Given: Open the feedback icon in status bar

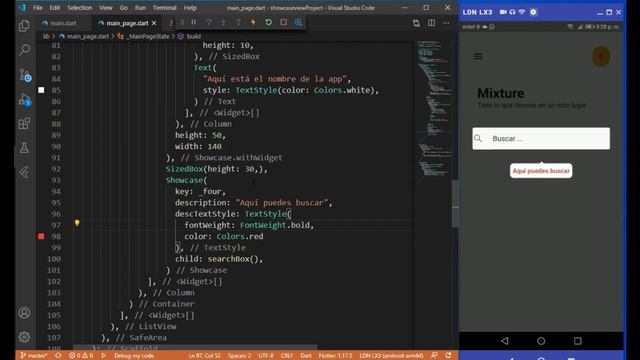Looking at the screenshot, I should point(434,356).
